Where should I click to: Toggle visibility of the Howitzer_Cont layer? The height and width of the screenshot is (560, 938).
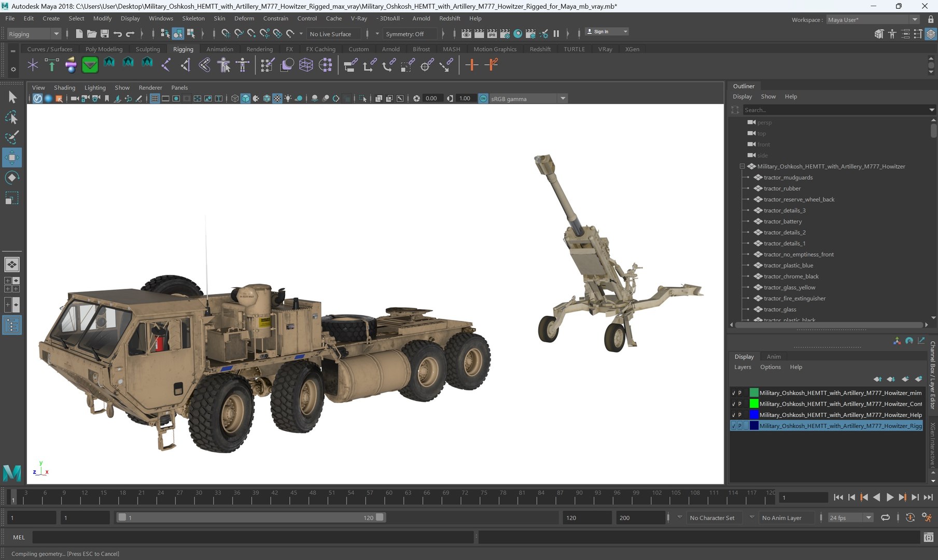tap(733, 404)
